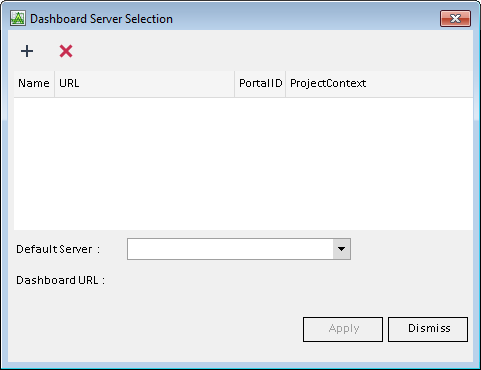Expand the Default Server dropdown arrow
The width and height of the screenshot is (481, 370).
tap(342, 249)
